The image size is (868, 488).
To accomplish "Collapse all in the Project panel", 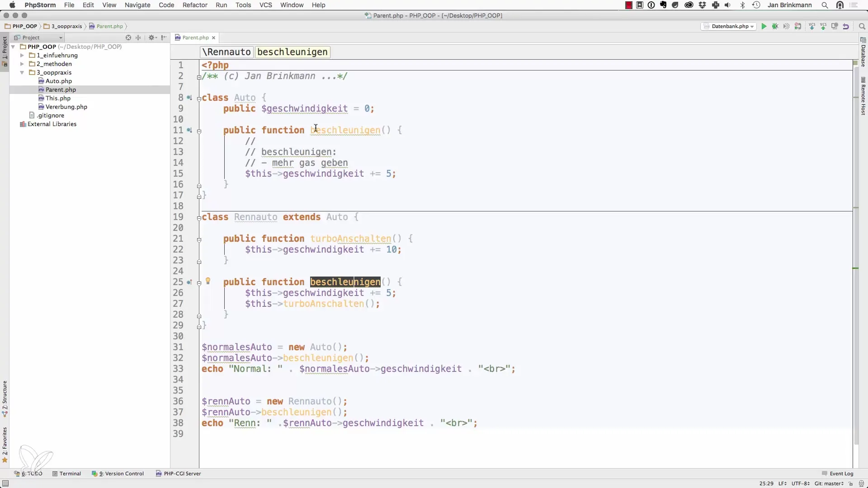I will click(x=138, y=38).
